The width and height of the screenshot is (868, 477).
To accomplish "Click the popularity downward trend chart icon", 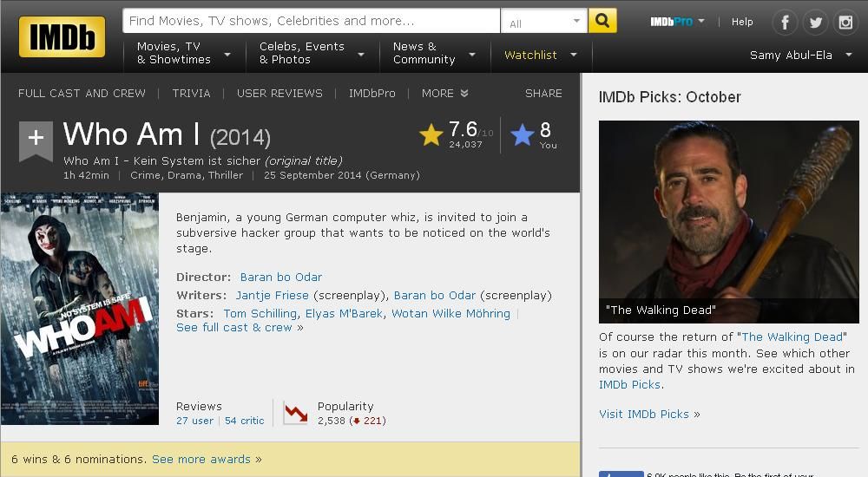I will [x=296, y=413].
